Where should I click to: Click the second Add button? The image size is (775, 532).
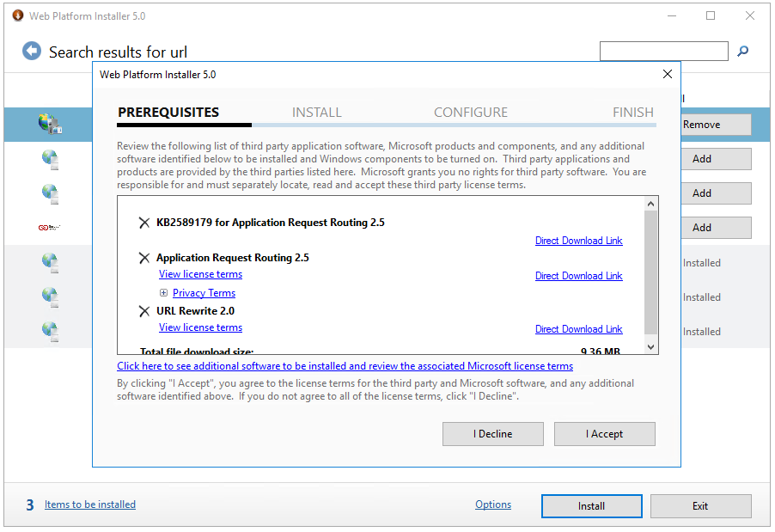716,193
